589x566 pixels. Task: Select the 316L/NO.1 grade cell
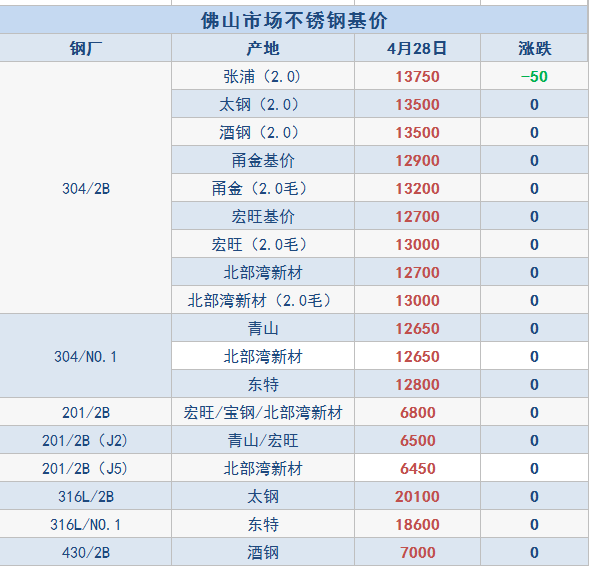[86, 525]
